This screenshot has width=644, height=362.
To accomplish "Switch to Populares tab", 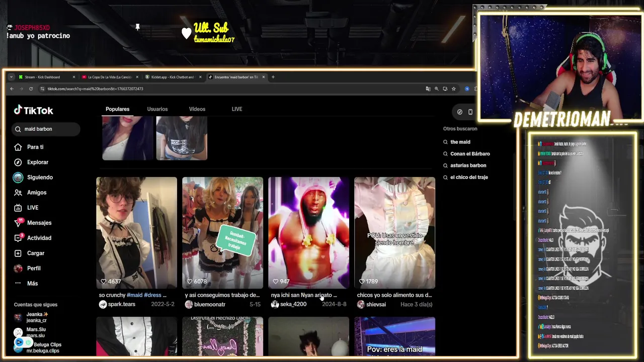I will pos(117,109).
